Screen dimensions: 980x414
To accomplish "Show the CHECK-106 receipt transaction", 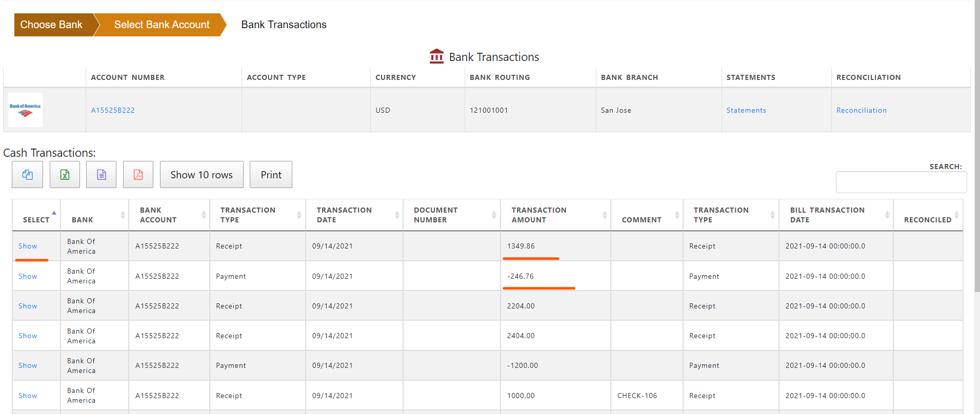I will pyautogui.click(x=28, y=396).
